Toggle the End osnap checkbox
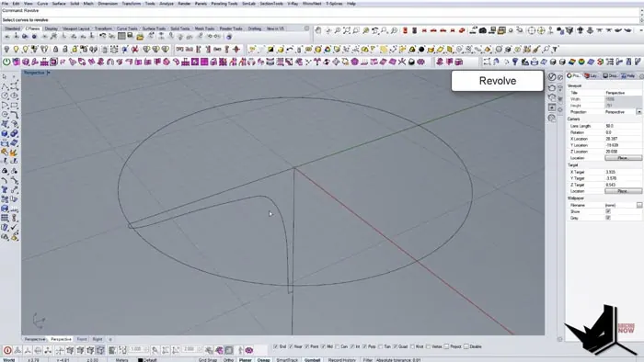 pyautogui.click(x=276, y=346)
